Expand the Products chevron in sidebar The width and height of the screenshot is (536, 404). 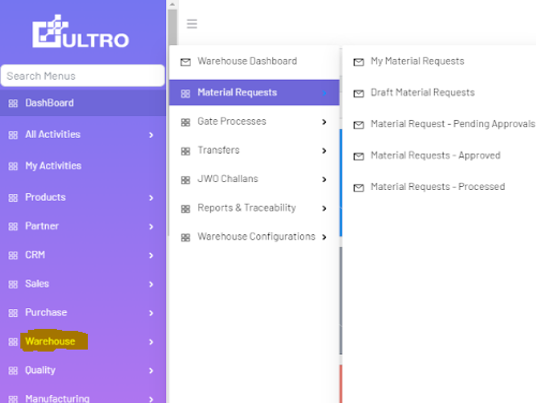(151, 198)
